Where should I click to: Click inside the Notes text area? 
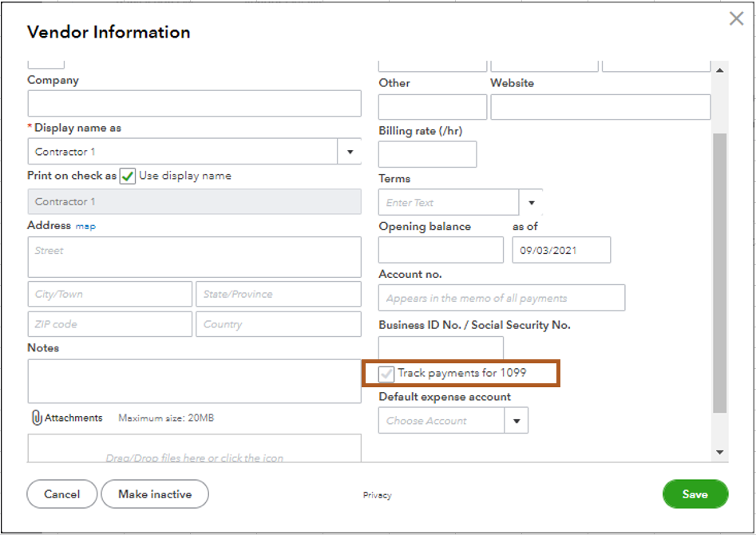click(194, 382)
